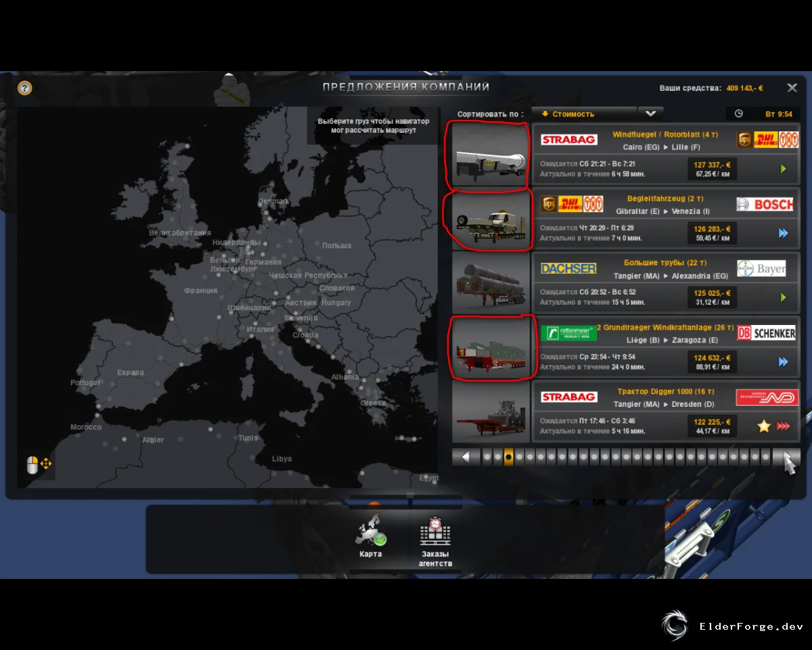Click the clock icon beside Вт 9:54
The image size is (812, 650).
[x=739, y=114]
